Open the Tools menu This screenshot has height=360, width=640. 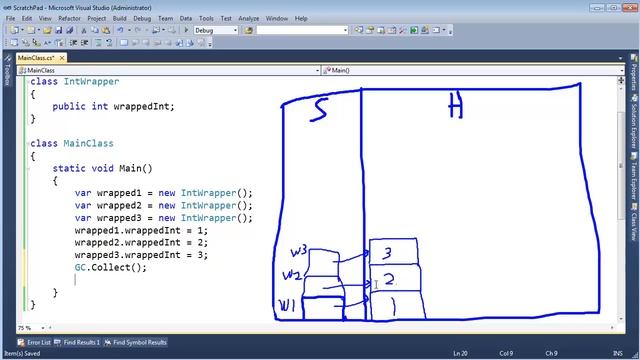(206, 18)
